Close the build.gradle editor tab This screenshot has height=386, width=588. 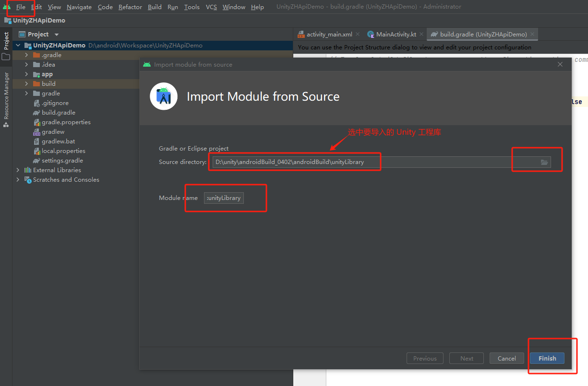click(533, 35)
